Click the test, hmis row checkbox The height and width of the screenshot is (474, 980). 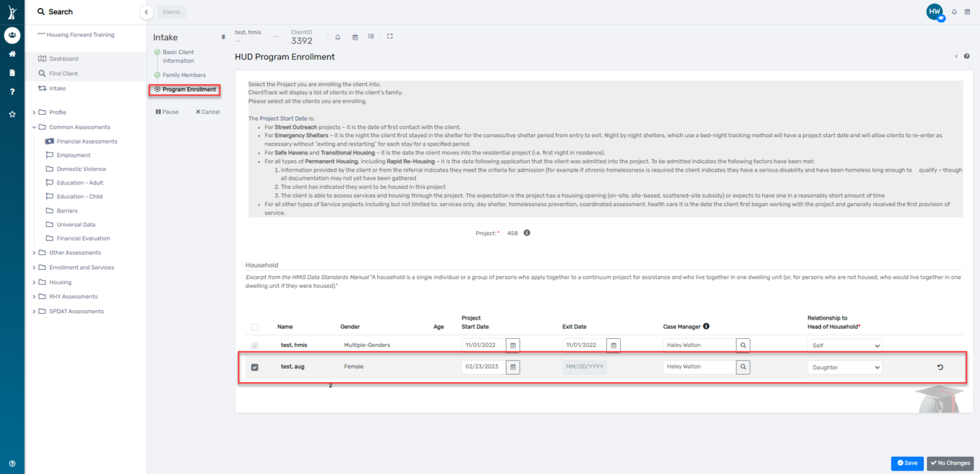(255, 345)
